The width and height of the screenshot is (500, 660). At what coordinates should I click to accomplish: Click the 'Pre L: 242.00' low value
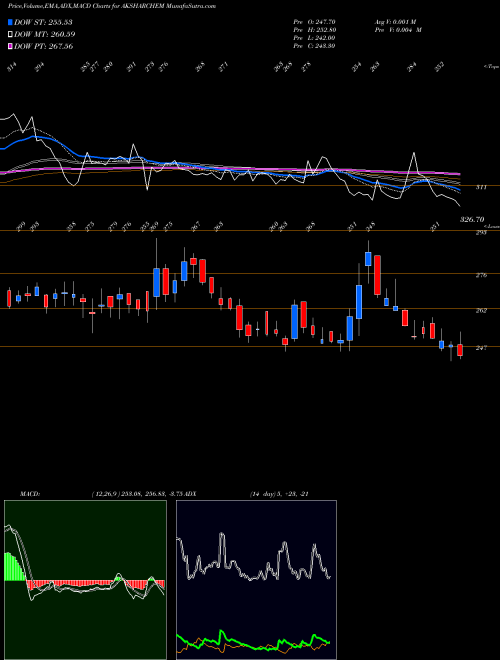pyautogui.click(x=314, y=38)
